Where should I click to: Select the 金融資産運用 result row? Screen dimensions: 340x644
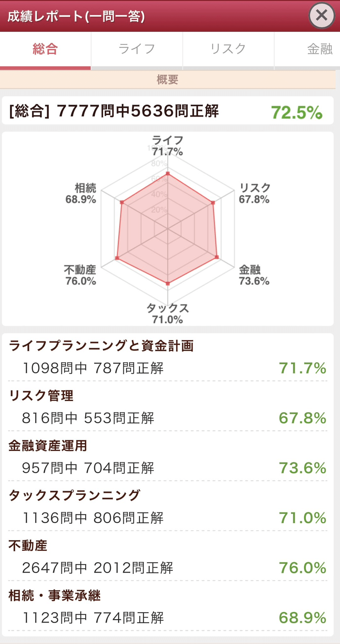click(x=168, y=457)
